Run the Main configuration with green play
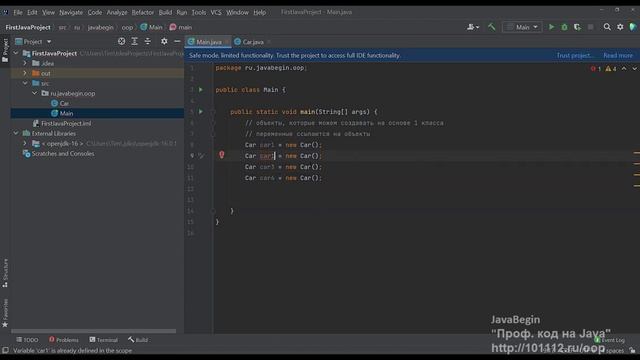The height and width of the screenshot is (360, 640). tap(551, 27)
